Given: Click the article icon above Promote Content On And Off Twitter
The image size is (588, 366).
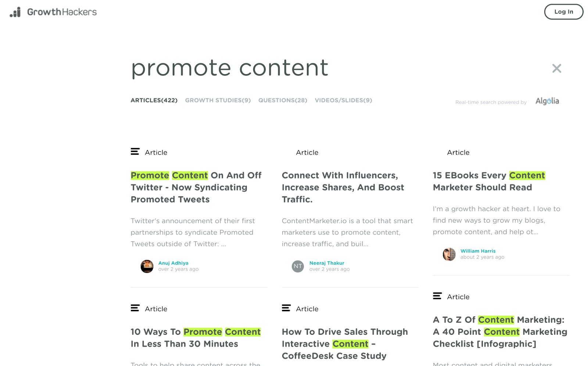Looking at the screenshot, I should 135,152.
